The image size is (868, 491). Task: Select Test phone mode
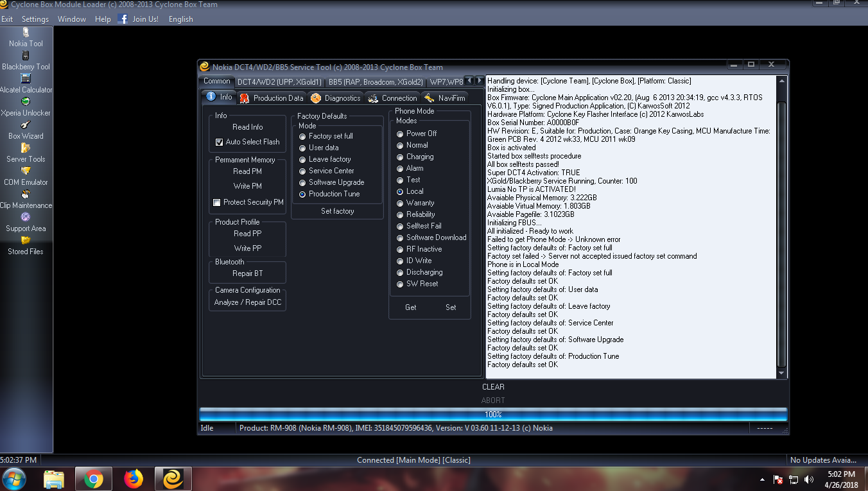tap(400, 180)
